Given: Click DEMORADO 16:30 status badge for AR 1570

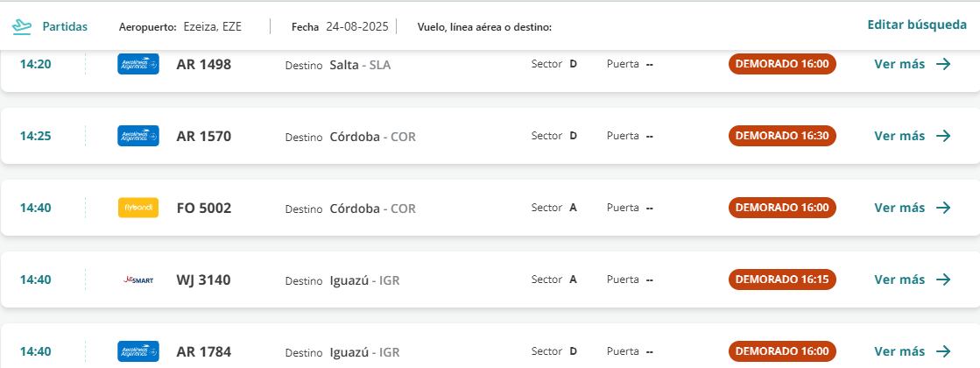Looking at the screenshot, I should tap(782, 136).
